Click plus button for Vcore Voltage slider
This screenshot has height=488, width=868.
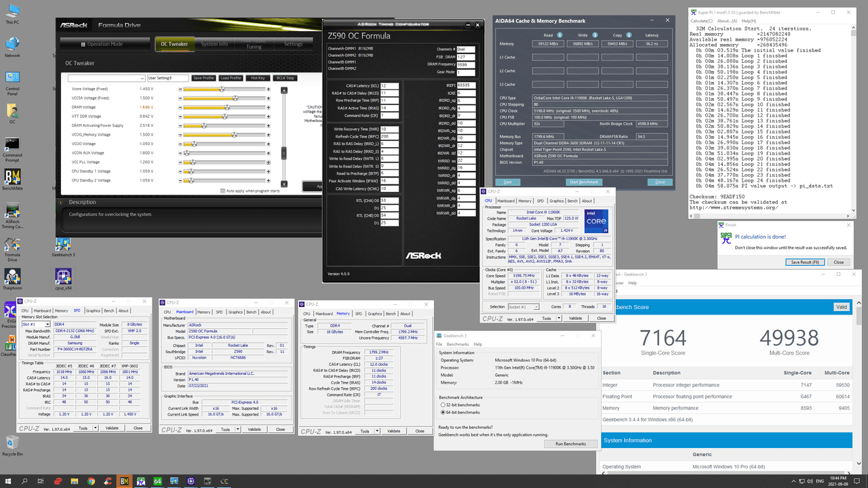pyautogui.click(x=269, y=89)
